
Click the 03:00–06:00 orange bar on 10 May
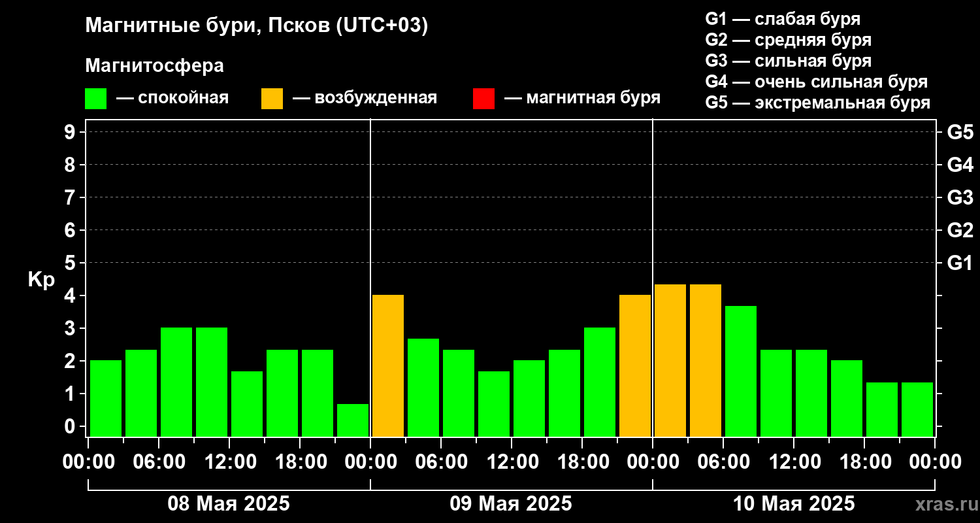[706, 360]
